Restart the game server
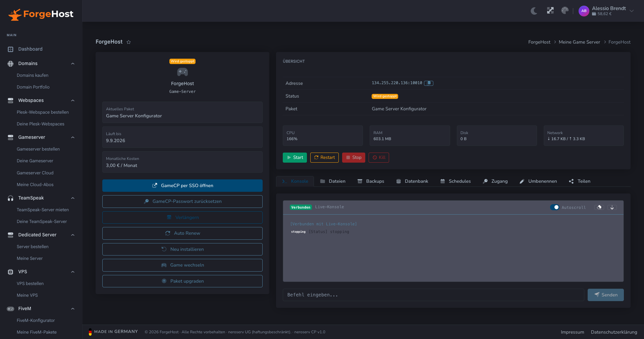644x339 pixels. click(x=324, y=158)
